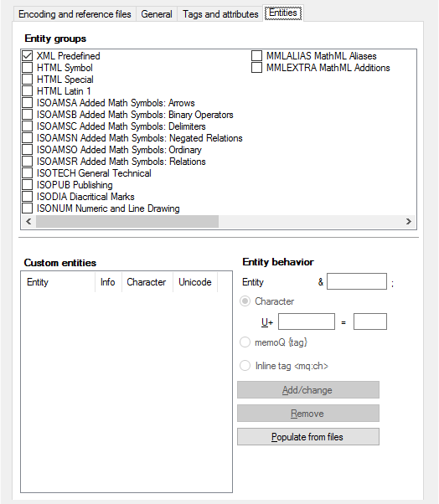Viewport: 439px width, 504px height.
Task: Open the Tags and attributes tab
Action: point(220,14)
